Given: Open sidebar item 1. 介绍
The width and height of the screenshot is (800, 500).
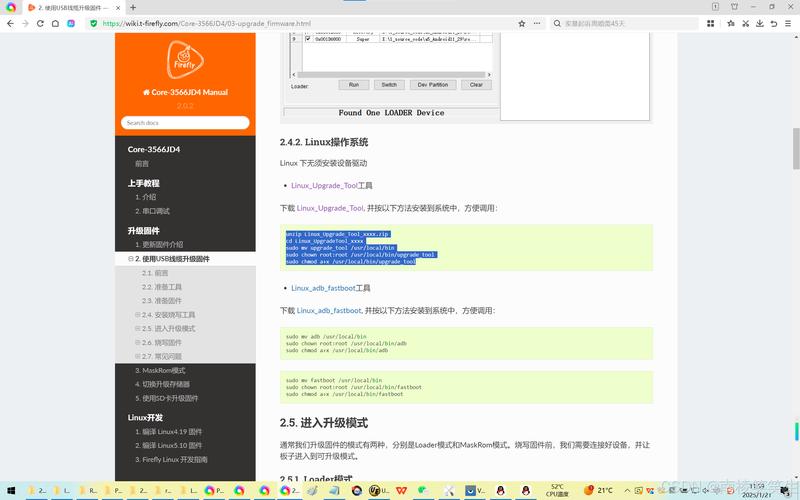Looking at the screenshot, I should coord(145,197).
